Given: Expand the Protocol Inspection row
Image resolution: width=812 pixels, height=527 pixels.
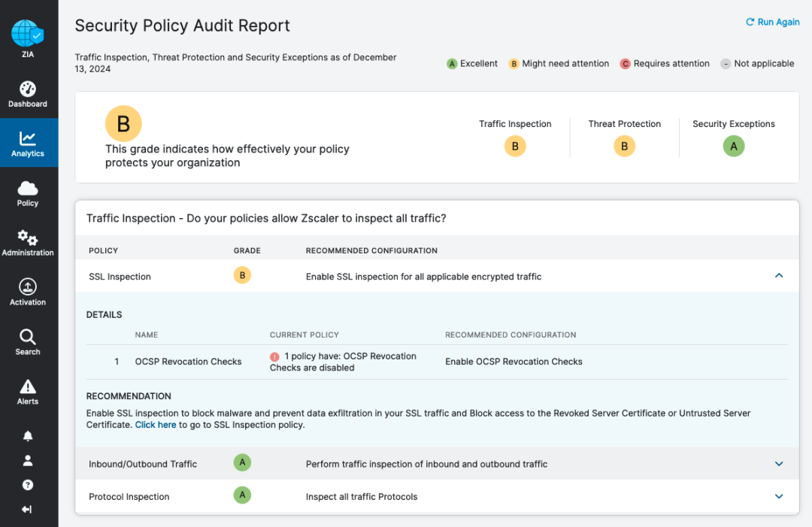Looking at the screenshot, I should [x=779, y=496].
